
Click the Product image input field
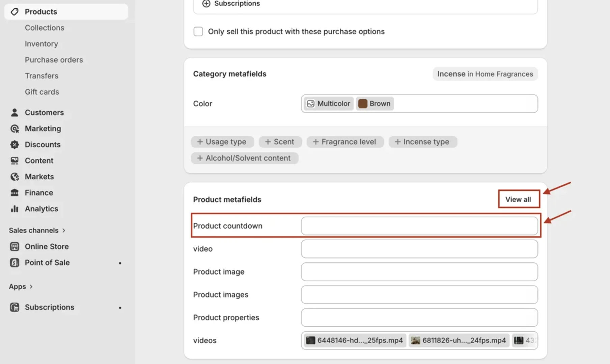tap(419, 272)
